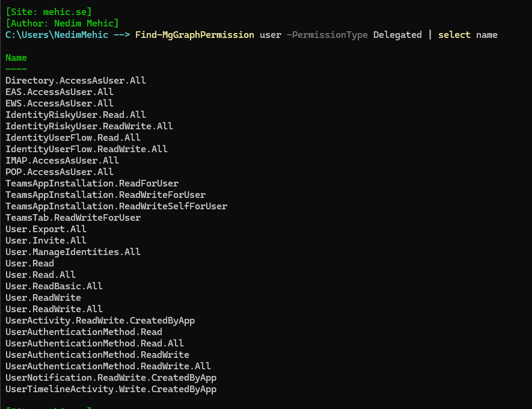
Task: Click the IdentityRiskyUser.Read.All entry
Action: 76,115
